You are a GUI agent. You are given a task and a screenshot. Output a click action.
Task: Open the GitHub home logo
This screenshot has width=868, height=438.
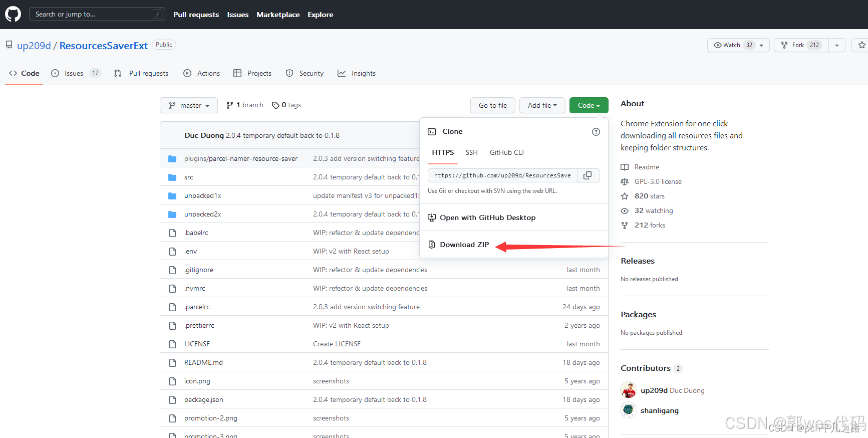click(13, 14)
